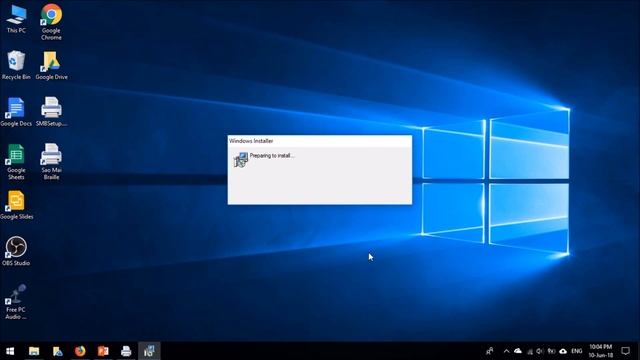640x360 pixels.
Task: Show hidden system tray icons
Action: pos(507,351)
